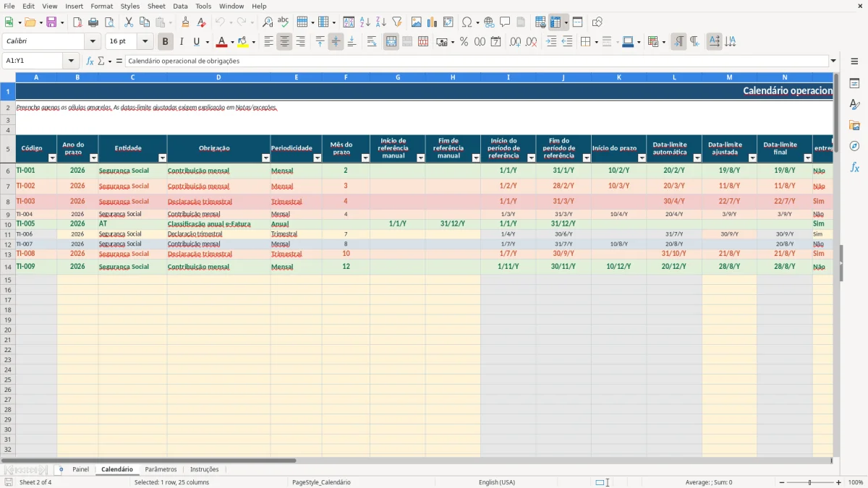Toggle center horizontal alignment
868x488 pixels.
point(284,42)
